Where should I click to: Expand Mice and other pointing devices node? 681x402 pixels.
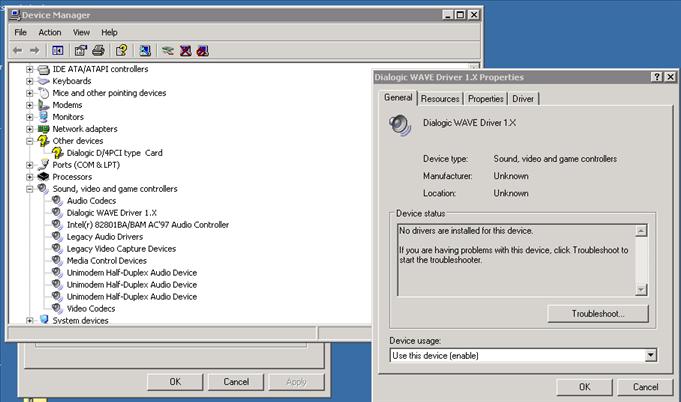pos(30,93)
